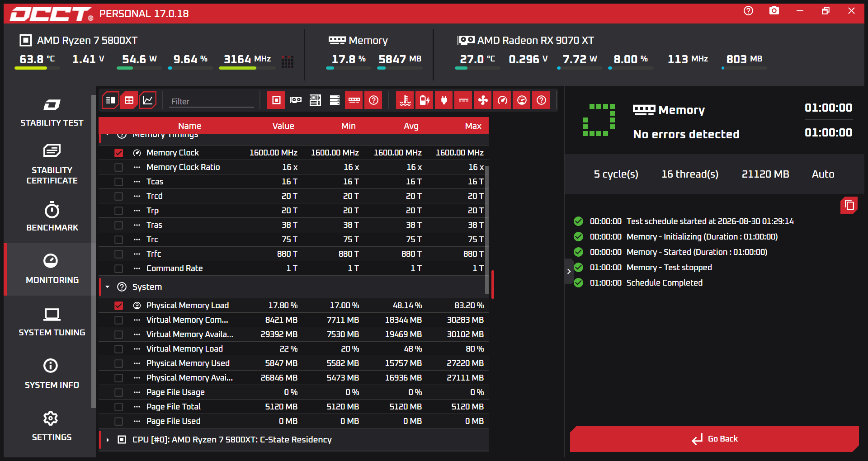Image resolution: width=868 pixels, height=461 pixels.
Task: Collapse the test panel with the side chevron
Action: tap(569, 272)
